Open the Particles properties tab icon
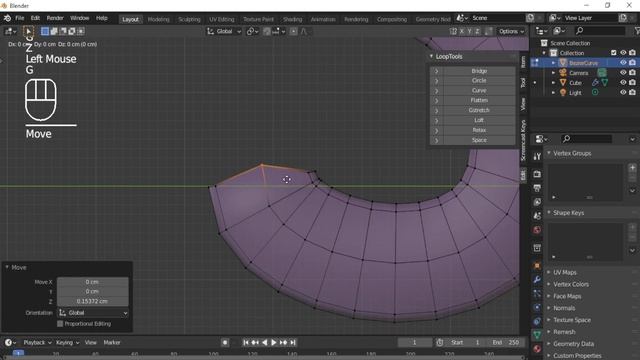The width and height of the screenshot is (640, 360). (537, 293)
